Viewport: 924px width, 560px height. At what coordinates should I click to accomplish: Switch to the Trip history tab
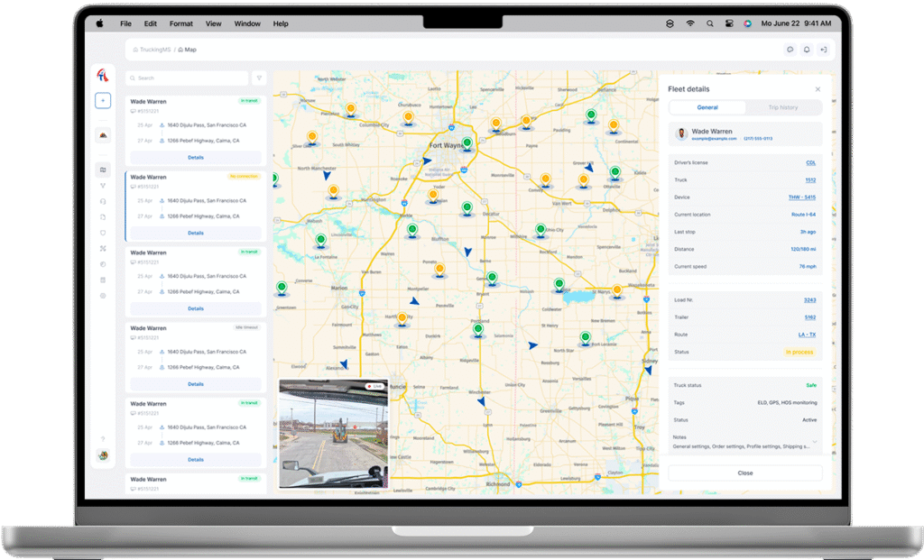click(x=782, y=107)
